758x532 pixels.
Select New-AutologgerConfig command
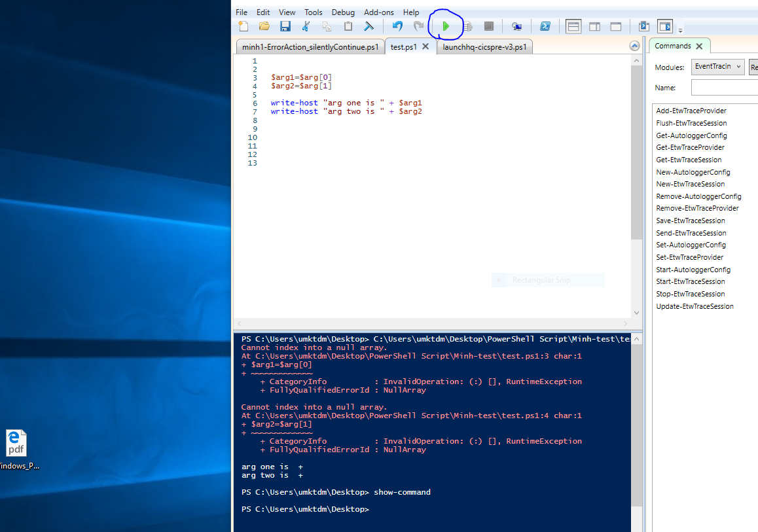click(693, 172)
